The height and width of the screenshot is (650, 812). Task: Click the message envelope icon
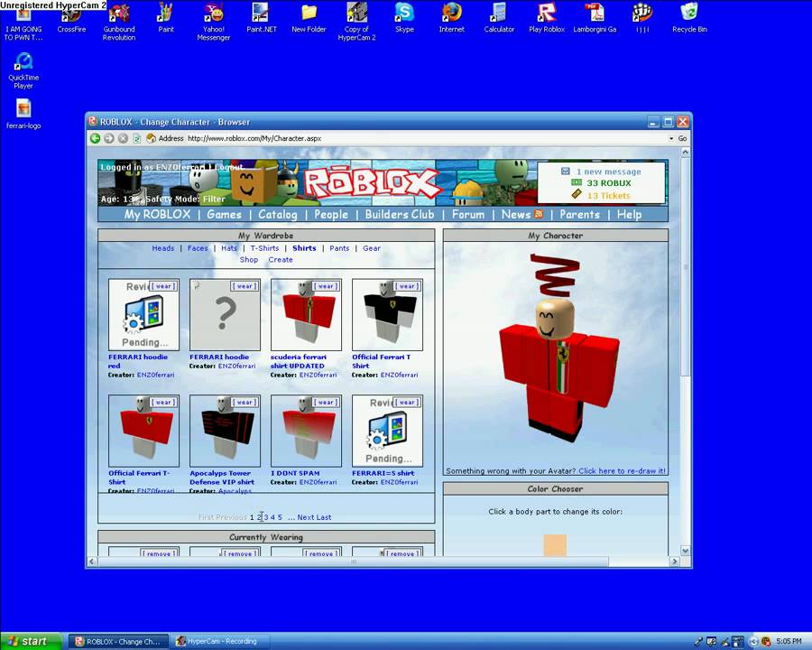point(566,171)
